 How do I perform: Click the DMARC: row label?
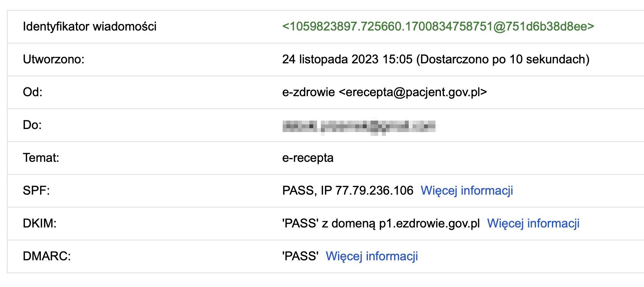pyautogui.click(x=47, y=256)
